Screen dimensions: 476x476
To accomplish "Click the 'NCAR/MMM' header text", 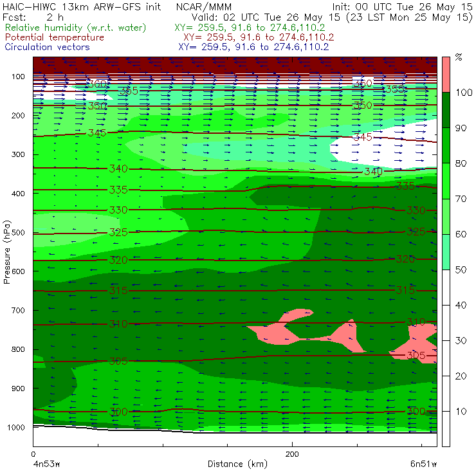I will click(x=204, y=7).
